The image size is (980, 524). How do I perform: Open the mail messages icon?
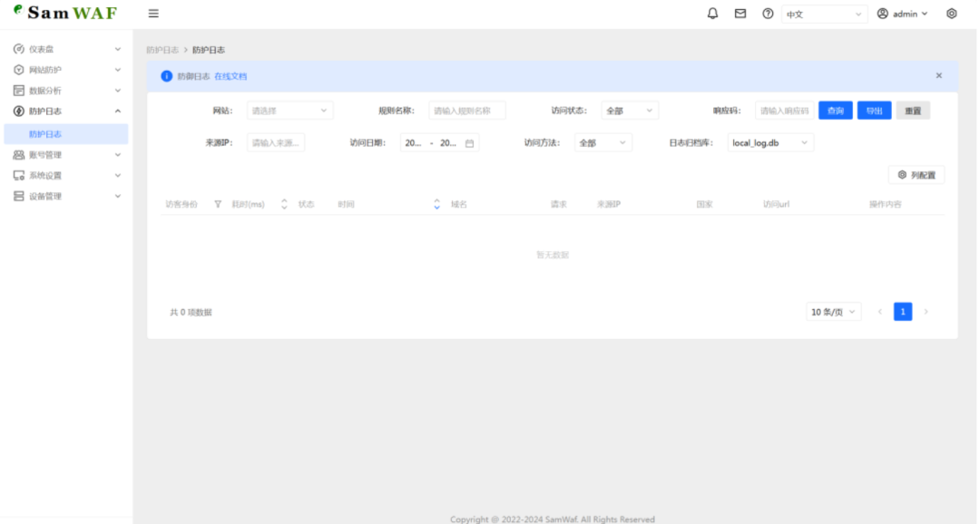tap(740, 14)
